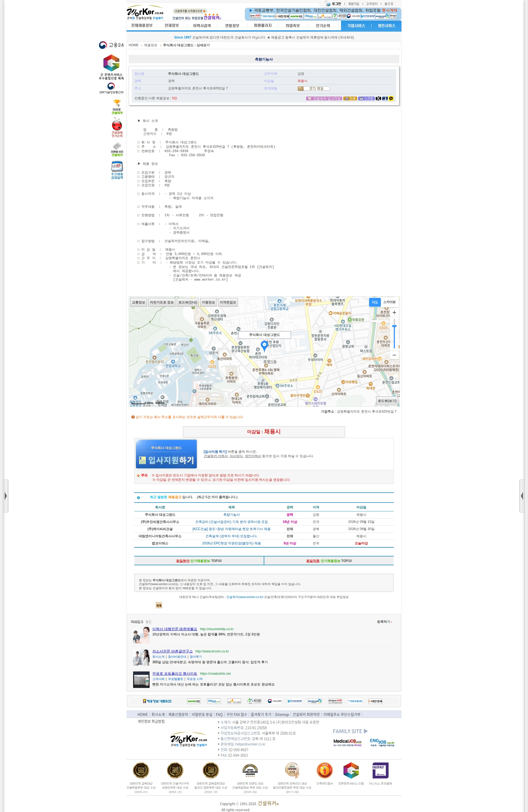Open 이력서 대행전문 레쥬메헬프 power link
This screenshot has height=812, width=528.
click(175, 629)
